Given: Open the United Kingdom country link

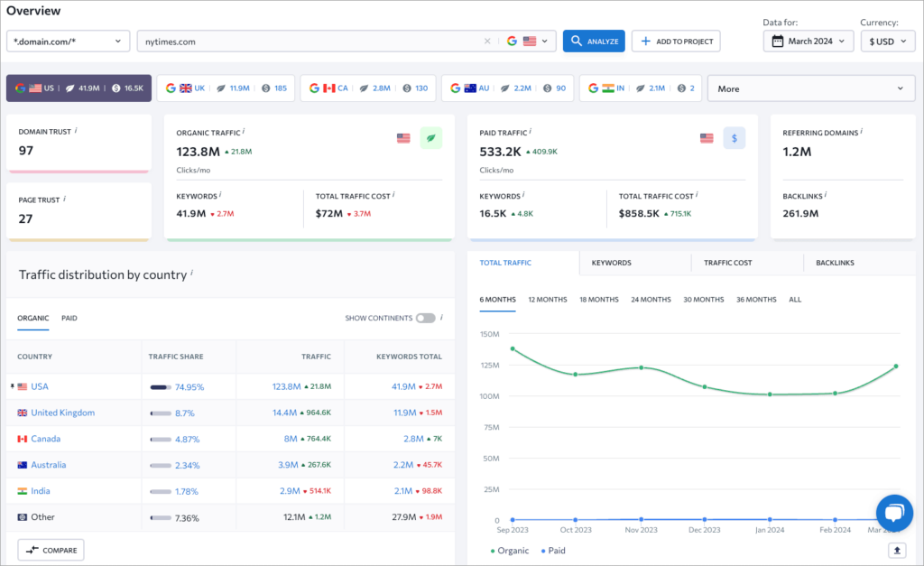Looking at the screenshot, I should tap(62, 413).
